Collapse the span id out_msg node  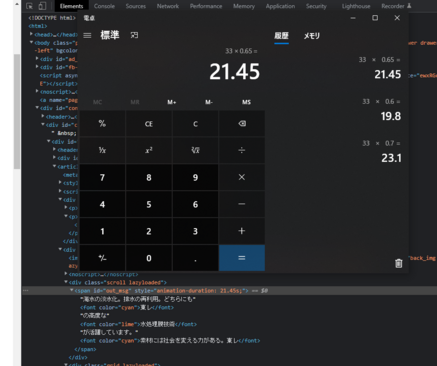pos(71,290)
